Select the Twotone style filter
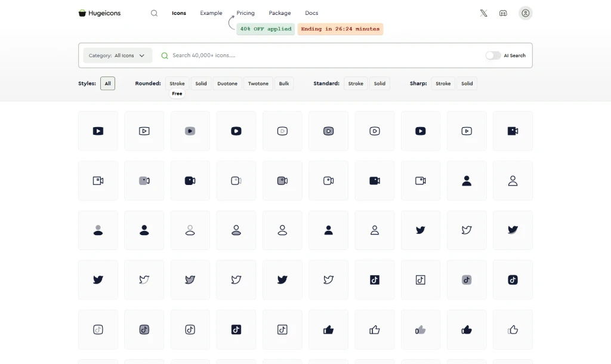 pyautogui.click(x=258, y=84)
